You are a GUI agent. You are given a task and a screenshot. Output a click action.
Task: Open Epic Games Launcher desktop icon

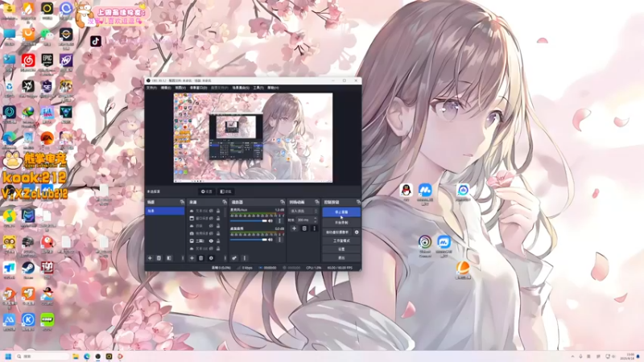[x=47, y=60]
